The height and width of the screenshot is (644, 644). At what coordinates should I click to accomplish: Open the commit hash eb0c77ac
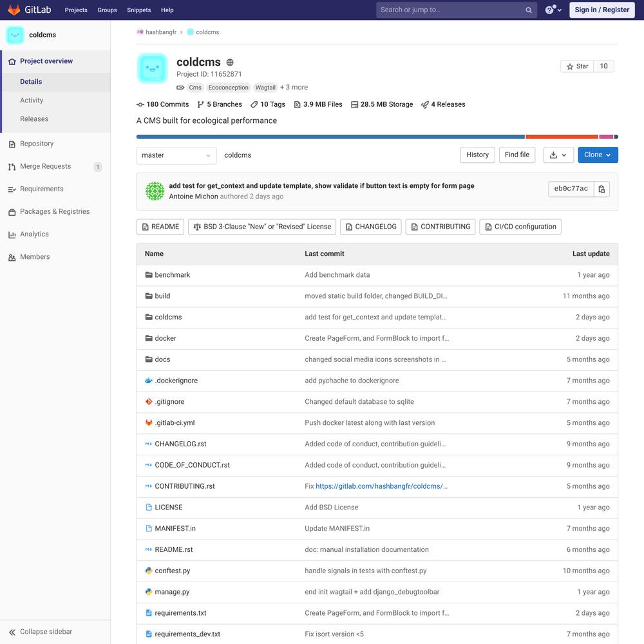click(x=571, y=189)
